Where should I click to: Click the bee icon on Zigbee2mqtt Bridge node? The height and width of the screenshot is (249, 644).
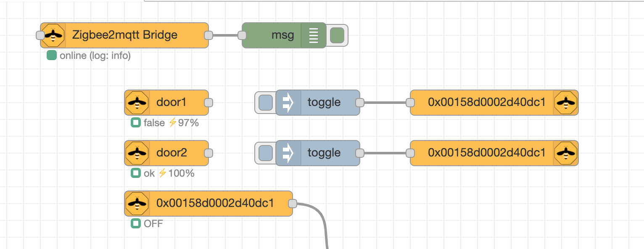point(53,35)
